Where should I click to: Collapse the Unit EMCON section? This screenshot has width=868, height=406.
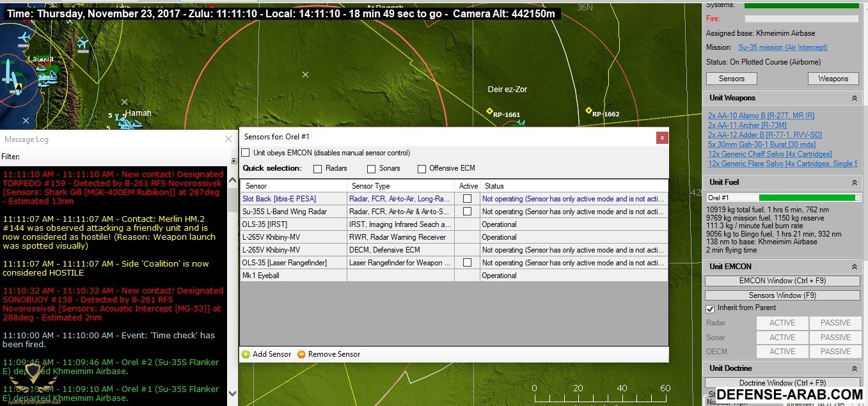pos(854,267)
